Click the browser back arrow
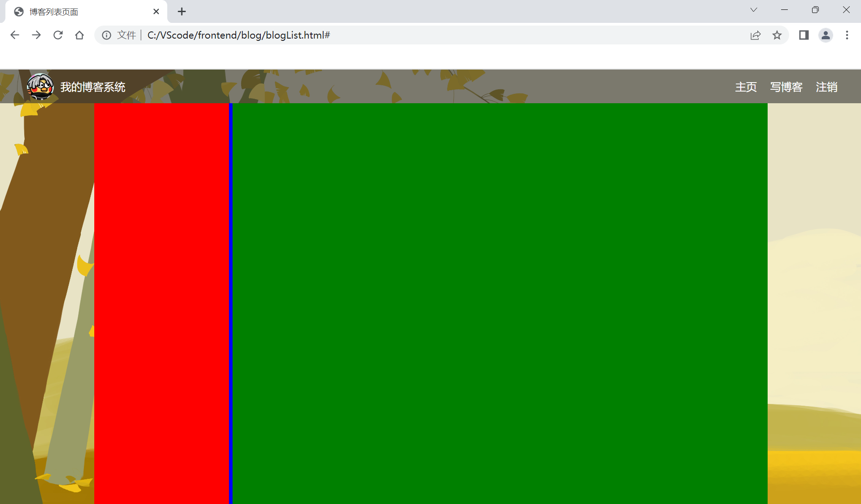This screenshot has width=861, height=504. [15, 35]
